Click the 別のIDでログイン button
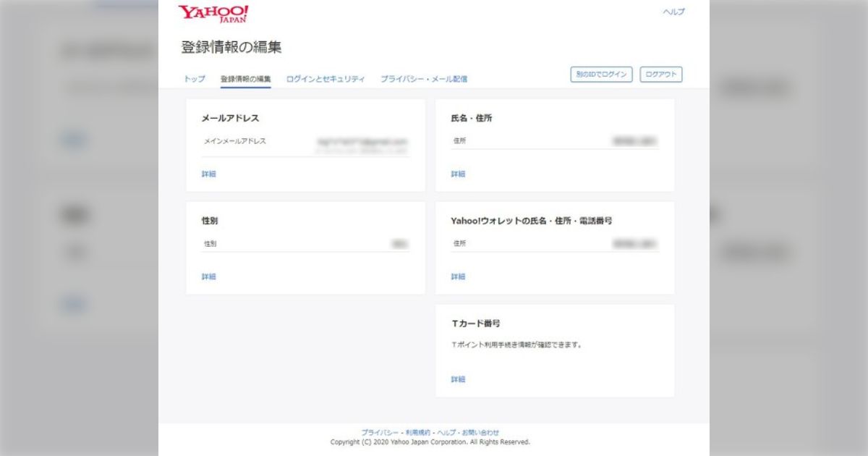This screenshot has height=456, width=868. [600, 74]
